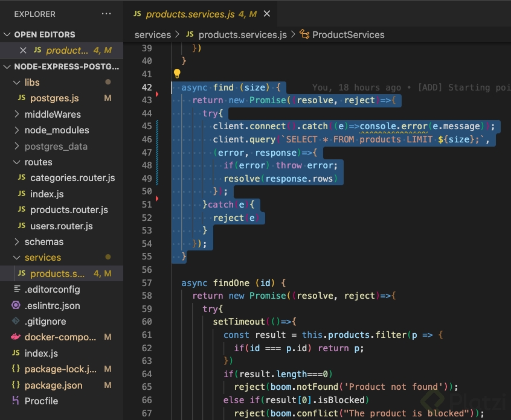Click line number 57 in the gutter
Image resolution: width=511 pixels, height=420 pixels.
(x=146, y=282)
